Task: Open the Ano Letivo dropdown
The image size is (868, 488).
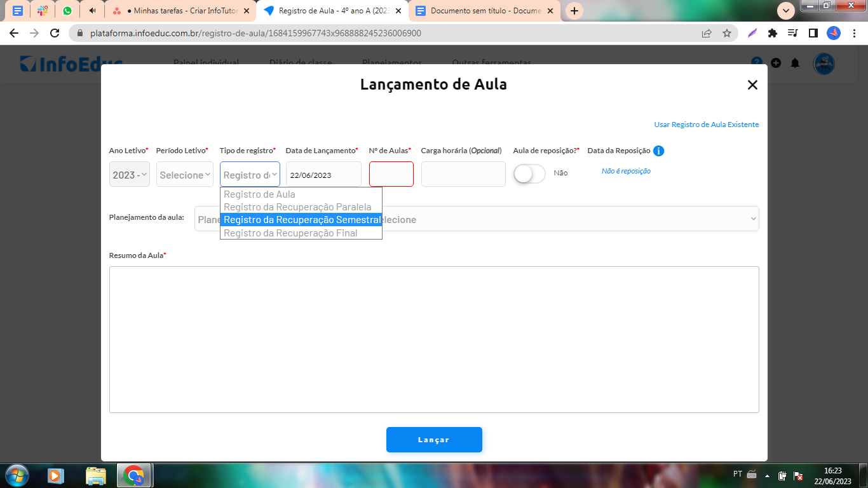Action: [x=130, y=174]
